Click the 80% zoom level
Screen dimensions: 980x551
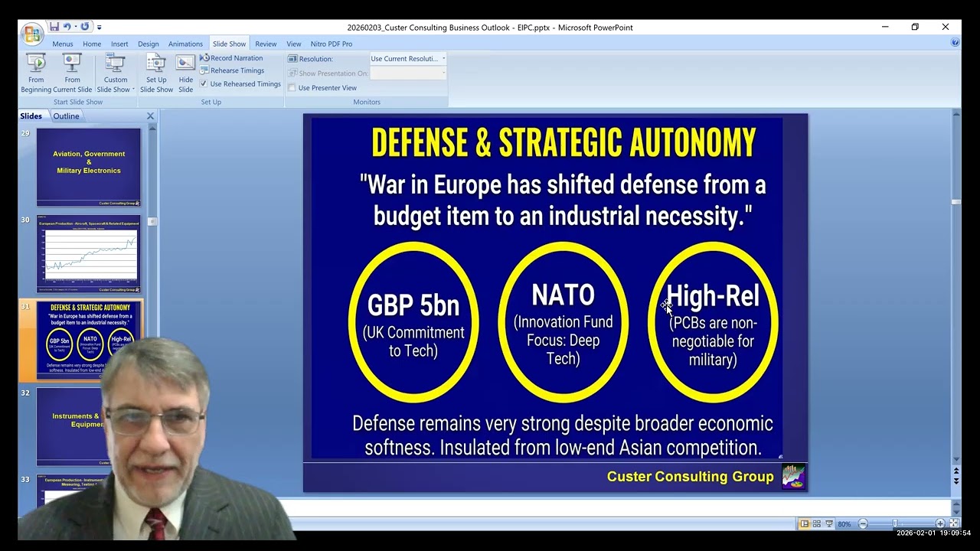[844, 524]
